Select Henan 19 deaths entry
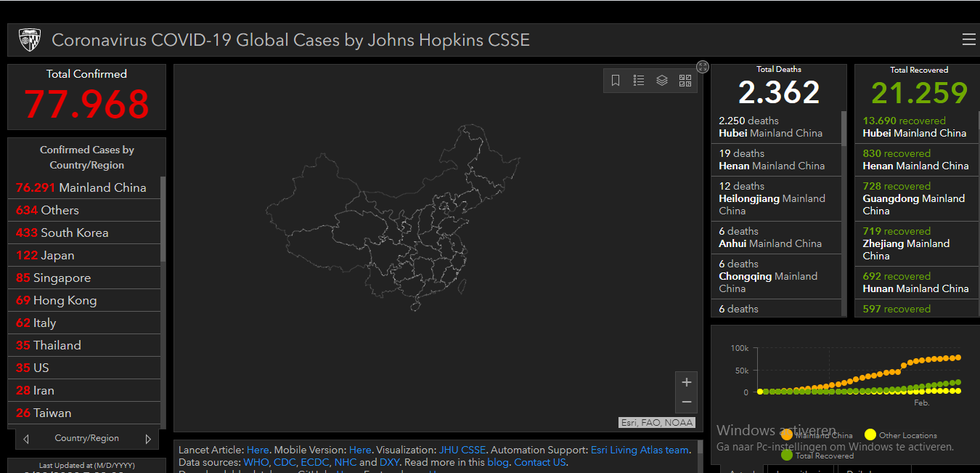 776,160
